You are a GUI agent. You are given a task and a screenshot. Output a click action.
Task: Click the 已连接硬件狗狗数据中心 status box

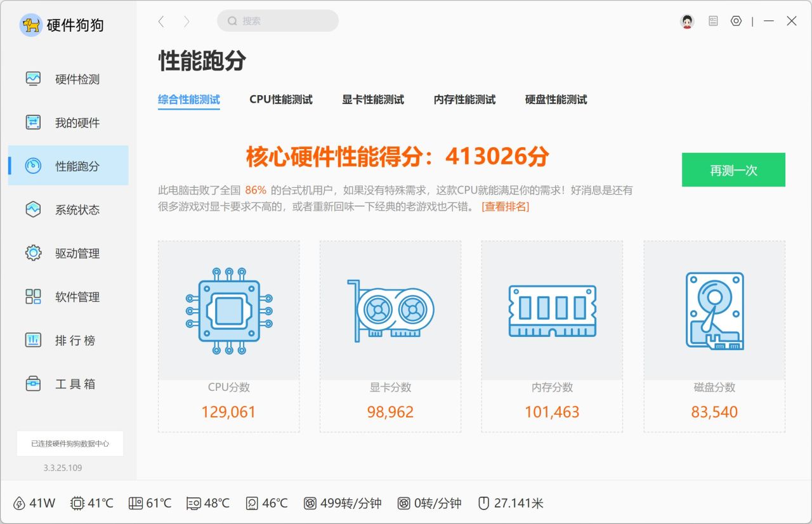pyautogui.click(x=70, y=443)
